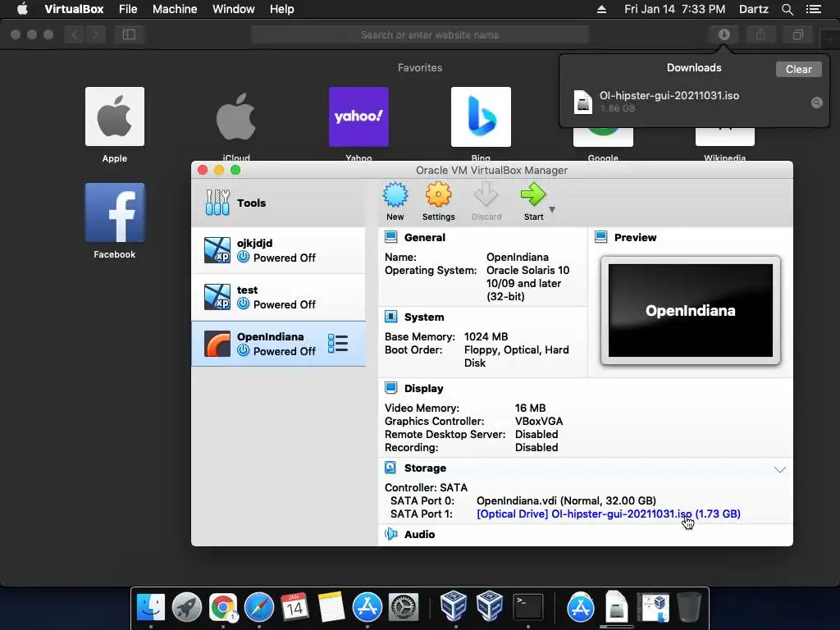Open Yahoo favorite in Safari
840x630 pixels.
(x=358, y=116)
